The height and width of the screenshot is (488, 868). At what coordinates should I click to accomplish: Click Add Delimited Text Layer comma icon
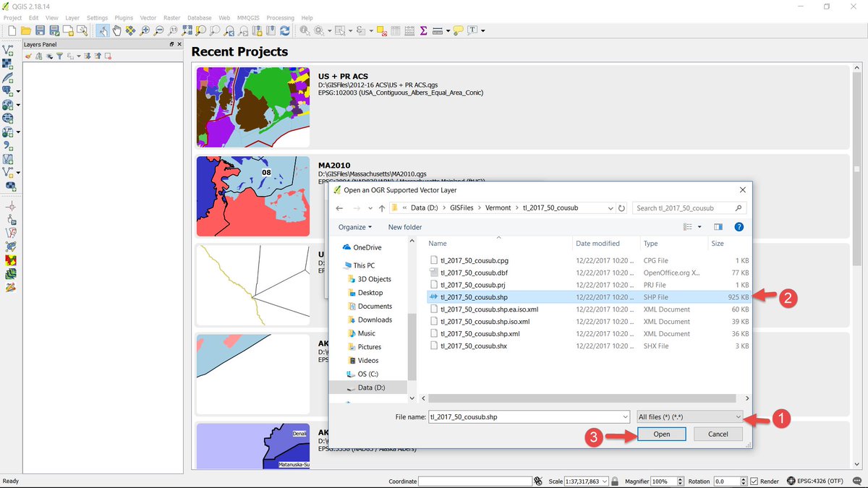[x=8, y=146]
